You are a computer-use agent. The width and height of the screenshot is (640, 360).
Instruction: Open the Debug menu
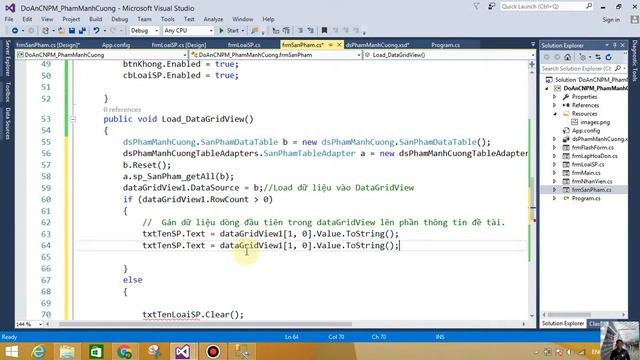pos(119,19)
